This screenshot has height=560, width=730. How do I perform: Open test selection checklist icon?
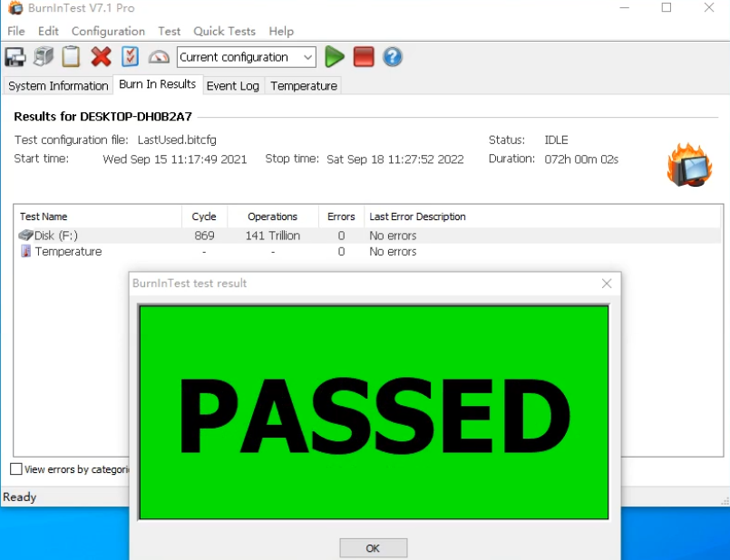pos(130,57)
